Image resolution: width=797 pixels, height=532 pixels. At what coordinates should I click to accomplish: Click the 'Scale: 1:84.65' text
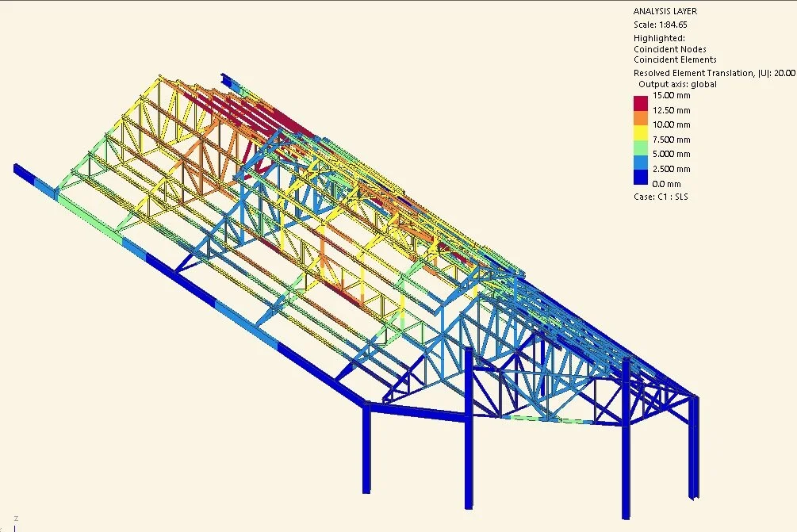(x=661, y=25)
